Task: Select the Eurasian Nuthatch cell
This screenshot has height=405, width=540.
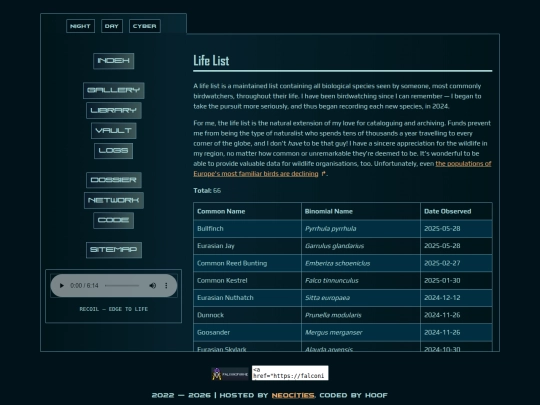Action: coord(247,298)
